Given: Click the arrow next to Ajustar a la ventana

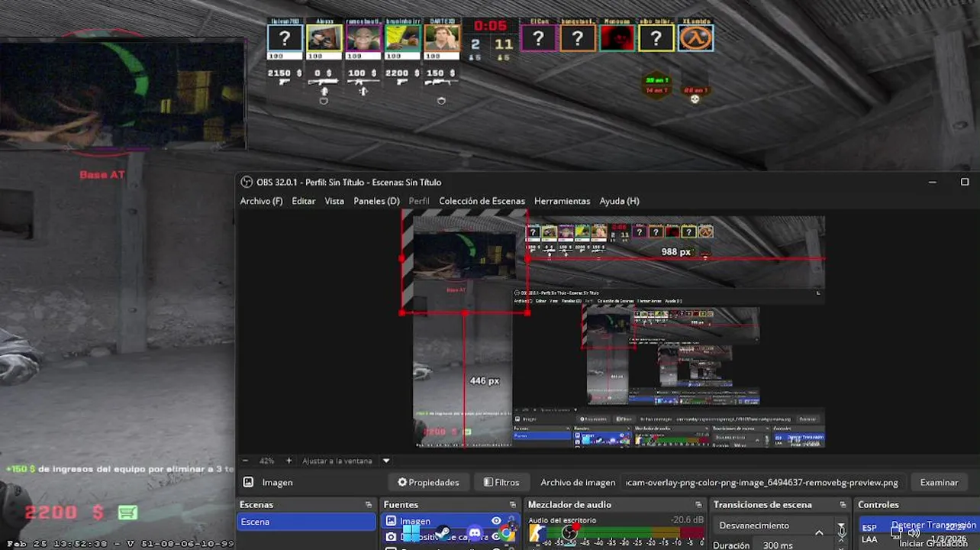Looking at the screenshot, I should pos(386,461).
